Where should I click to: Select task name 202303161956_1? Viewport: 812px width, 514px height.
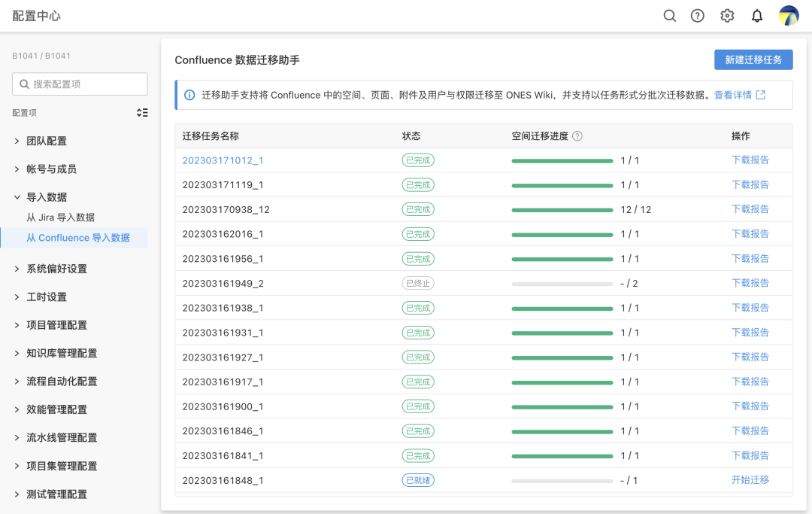click(x=223, y=259)
